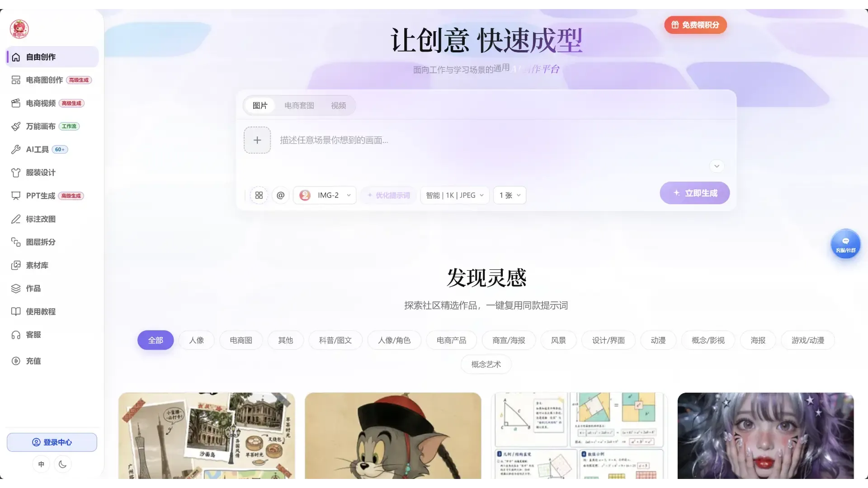Open the 使用教程 book icon

click(16, 312)
